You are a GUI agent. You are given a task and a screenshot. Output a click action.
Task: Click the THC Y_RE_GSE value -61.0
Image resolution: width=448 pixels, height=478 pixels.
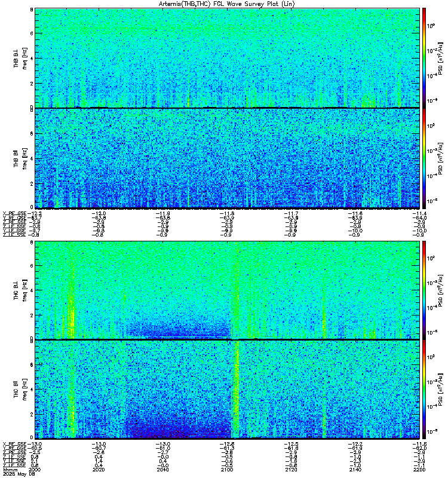coord(163,448)
